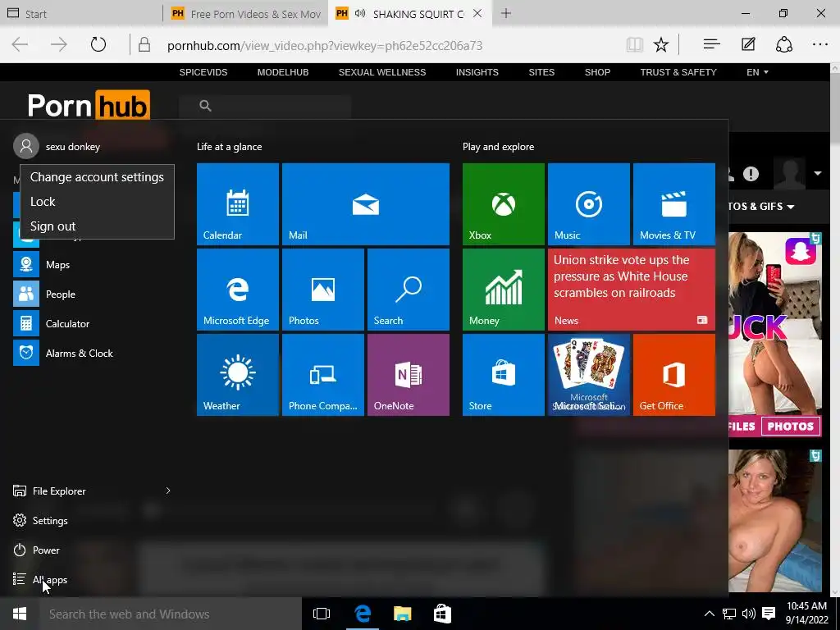Click the Task View taskbar button
Image resolution: width=840 pixels, height=630 pixels.
(x=322, y=614)
